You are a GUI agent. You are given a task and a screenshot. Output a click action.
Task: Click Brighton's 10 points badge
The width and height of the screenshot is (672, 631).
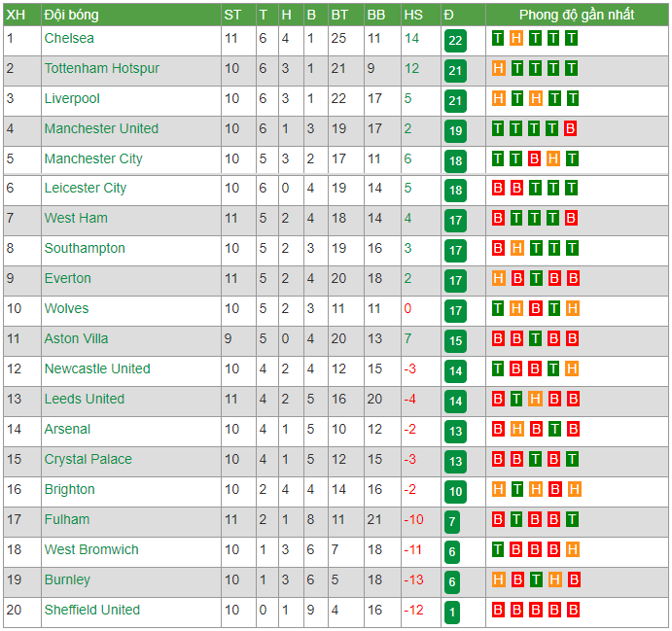tap(455, 492)
